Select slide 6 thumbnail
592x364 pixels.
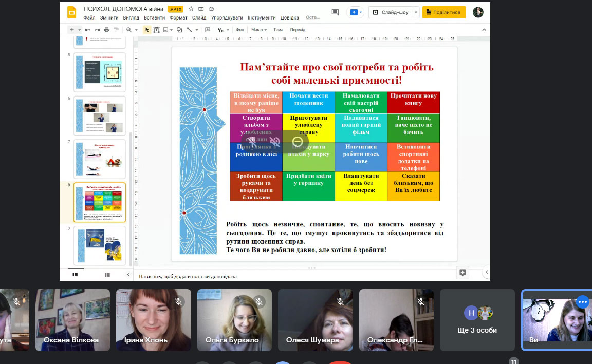(100, 116)
